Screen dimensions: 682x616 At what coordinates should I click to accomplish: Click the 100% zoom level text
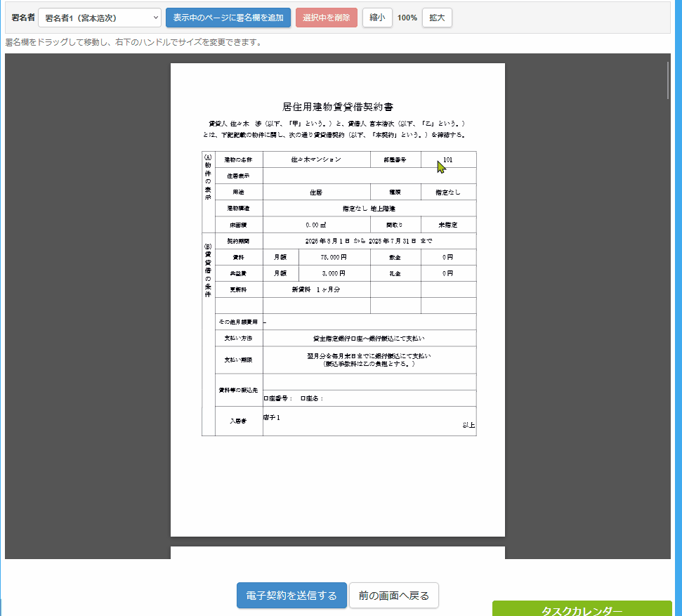click(x=407, y=18)
